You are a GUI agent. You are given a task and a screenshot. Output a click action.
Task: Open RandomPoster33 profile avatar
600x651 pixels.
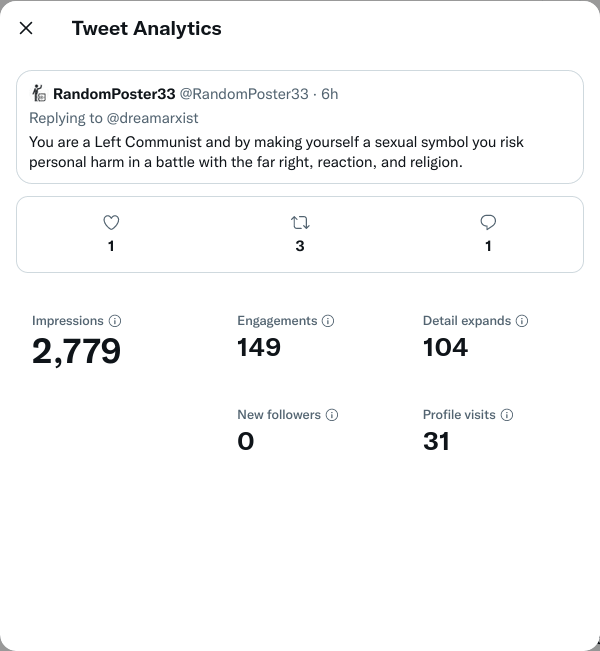coord(39,94)
